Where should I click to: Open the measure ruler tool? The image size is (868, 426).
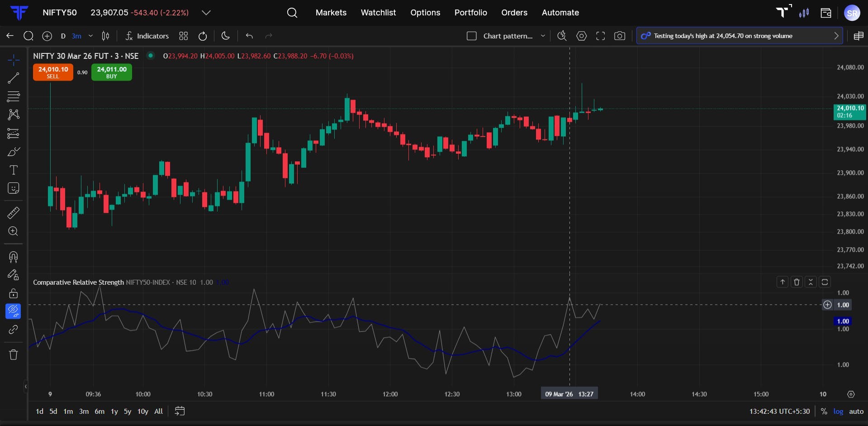13,212
